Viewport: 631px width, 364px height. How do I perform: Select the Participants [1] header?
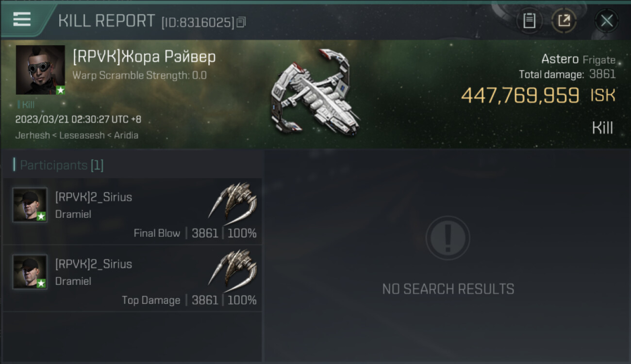coord(61,165)
